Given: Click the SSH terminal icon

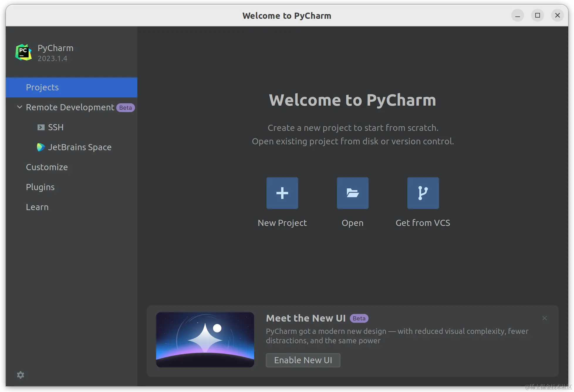Looking at the screenshot, I should [x=41, y=127].
